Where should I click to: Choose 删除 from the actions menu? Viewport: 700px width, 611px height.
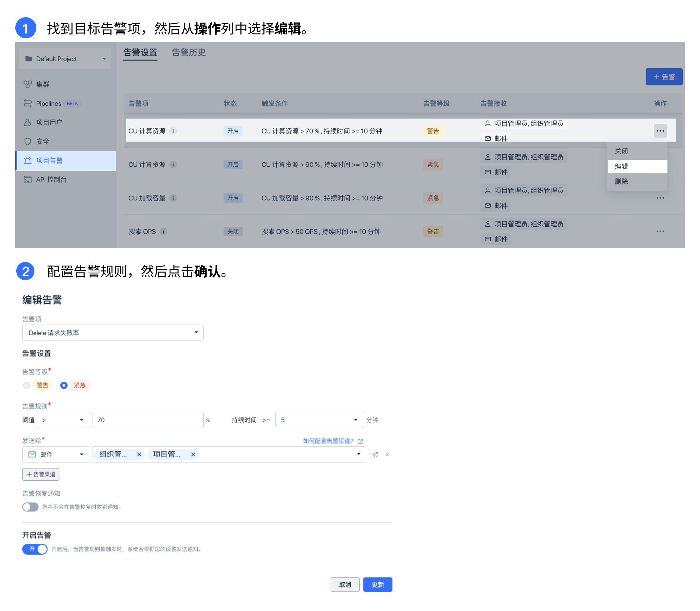coord(638,181)
